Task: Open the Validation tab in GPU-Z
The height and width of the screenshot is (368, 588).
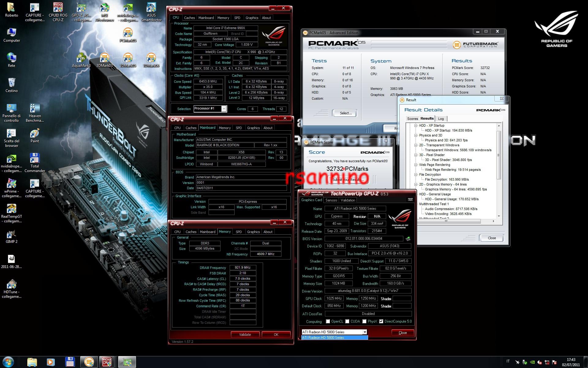Action: pos(348,200)
